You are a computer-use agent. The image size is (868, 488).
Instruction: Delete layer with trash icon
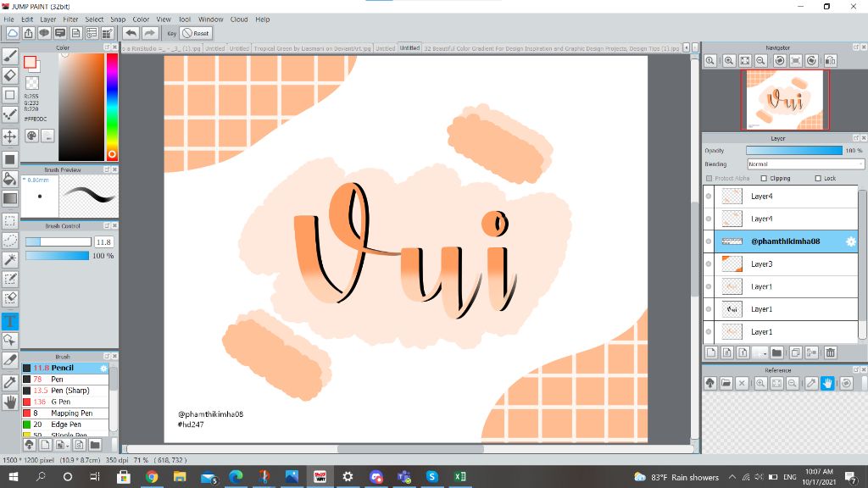click(x=831, y=352)
